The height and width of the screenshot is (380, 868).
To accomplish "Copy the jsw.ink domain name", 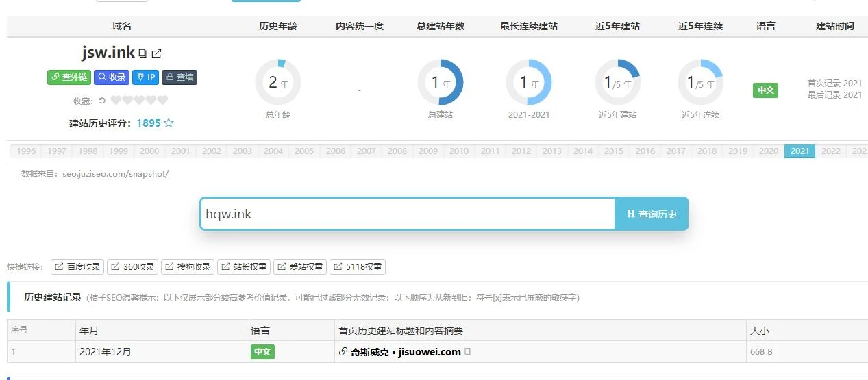I will click(x=142, y=53).
